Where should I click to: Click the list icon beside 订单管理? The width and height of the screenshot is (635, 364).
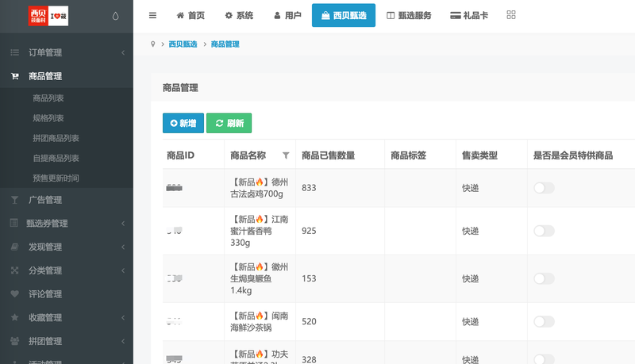[14, 52]
